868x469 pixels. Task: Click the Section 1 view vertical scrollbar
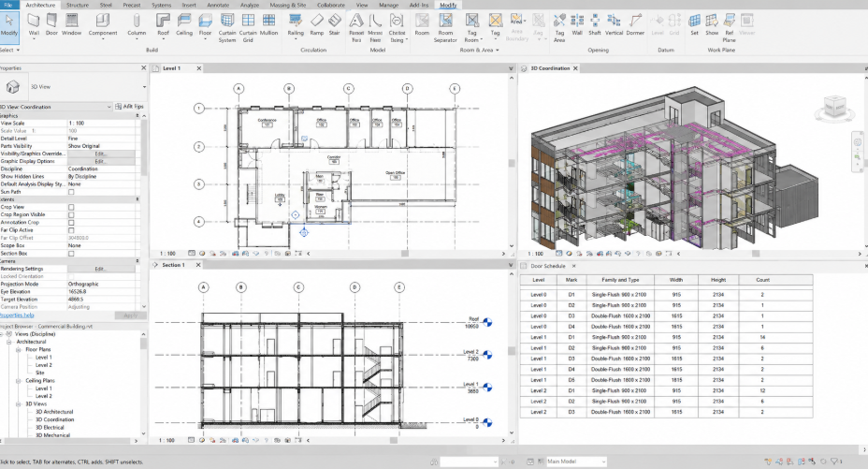tap(512, 350)
